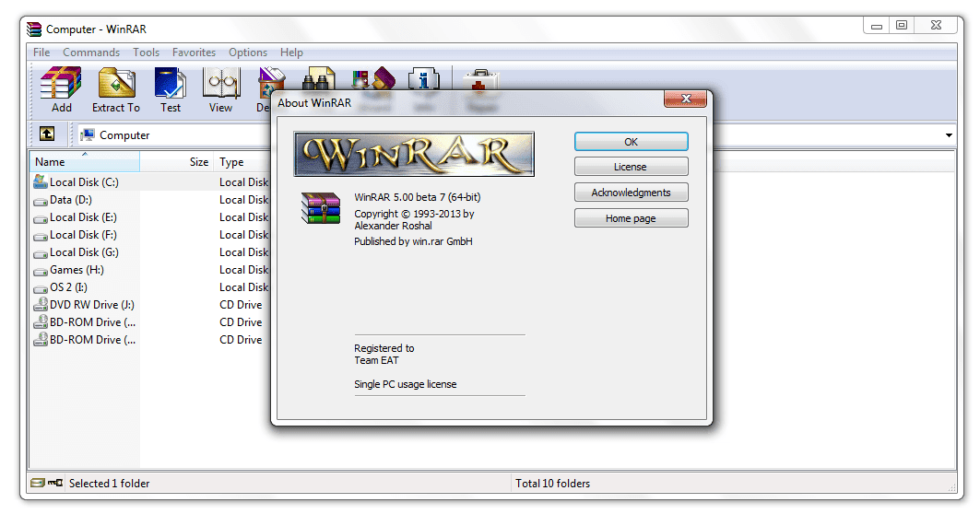The height and width of the screenshot is (514, 980).
Task: Click the DVD RW Drive (J:) icon
Action: 40,304
